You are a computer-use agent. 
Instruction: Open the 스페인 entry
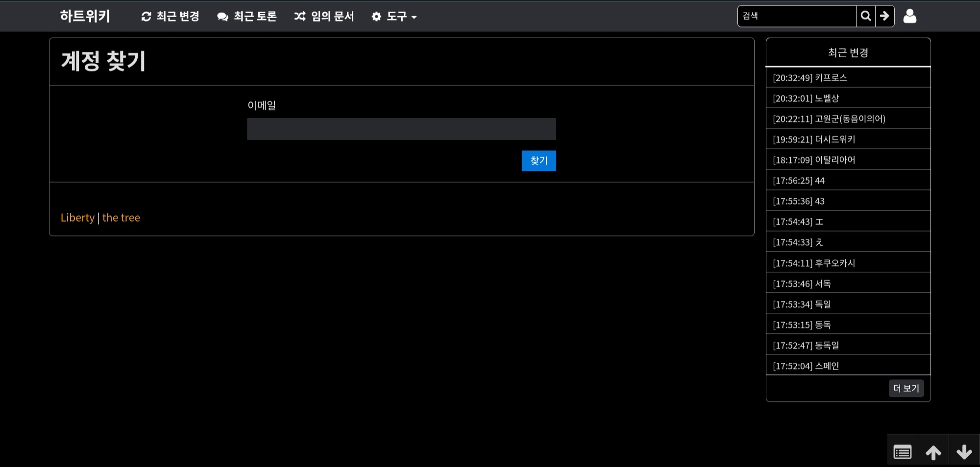[x=848, y=366]
